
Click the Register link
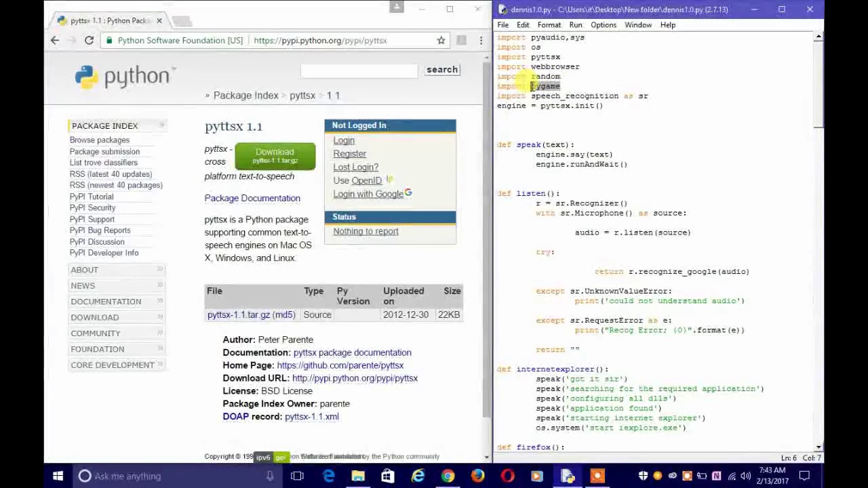pos(349,154)
